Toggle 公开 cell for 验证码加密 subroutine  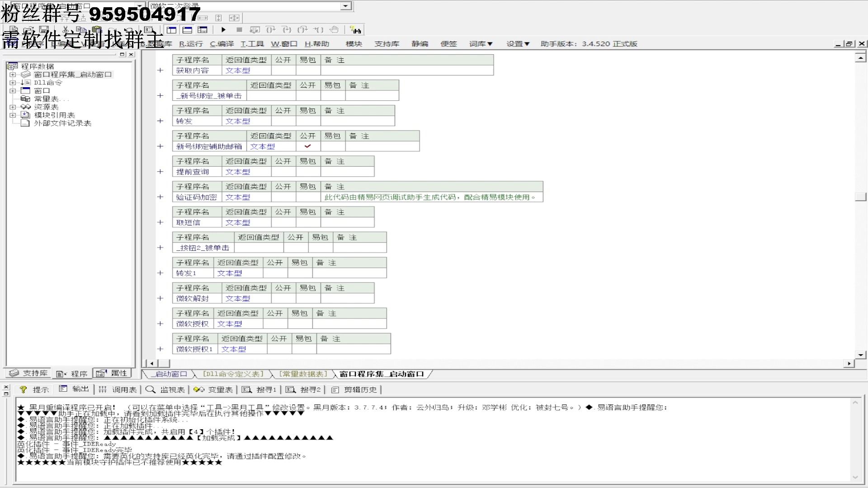point(283,197)
